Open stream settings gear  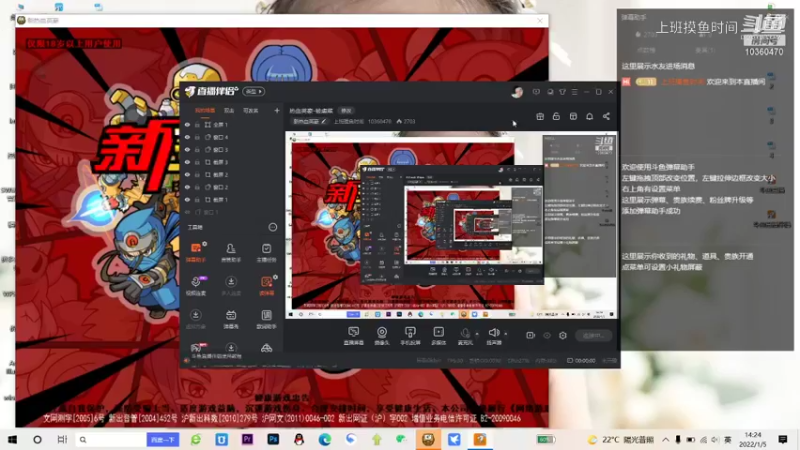563,335
